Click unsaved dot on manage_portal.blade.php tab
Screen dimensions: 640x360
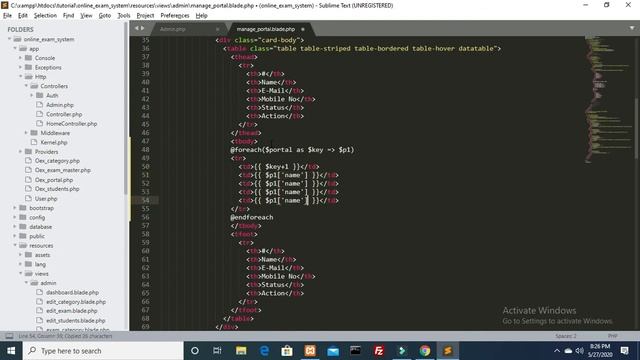[303, 29]
